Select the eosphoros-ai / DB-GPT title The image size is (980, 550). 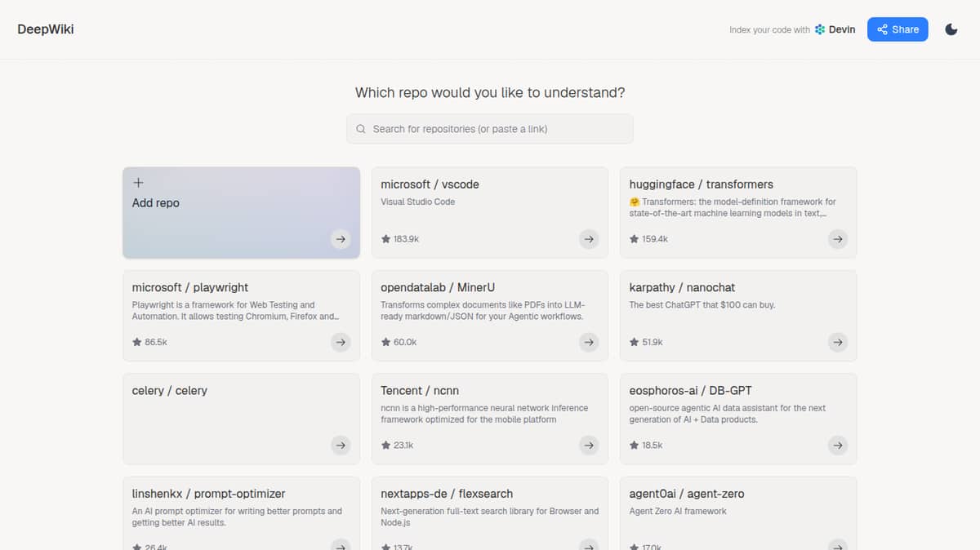click(690, 391)
